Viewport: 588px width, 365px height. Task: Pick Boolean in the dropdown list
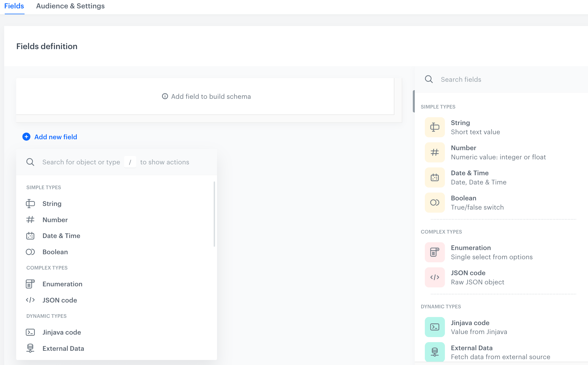[55, 252]
